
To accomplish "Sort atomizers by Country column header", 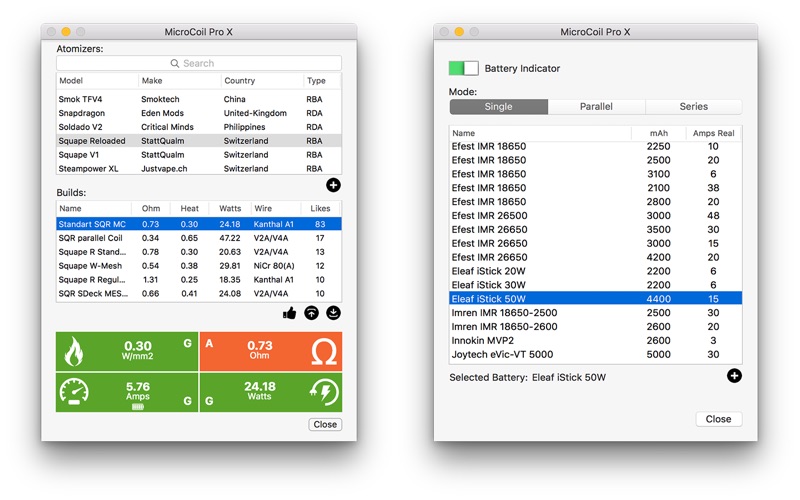I will (262, 81).
